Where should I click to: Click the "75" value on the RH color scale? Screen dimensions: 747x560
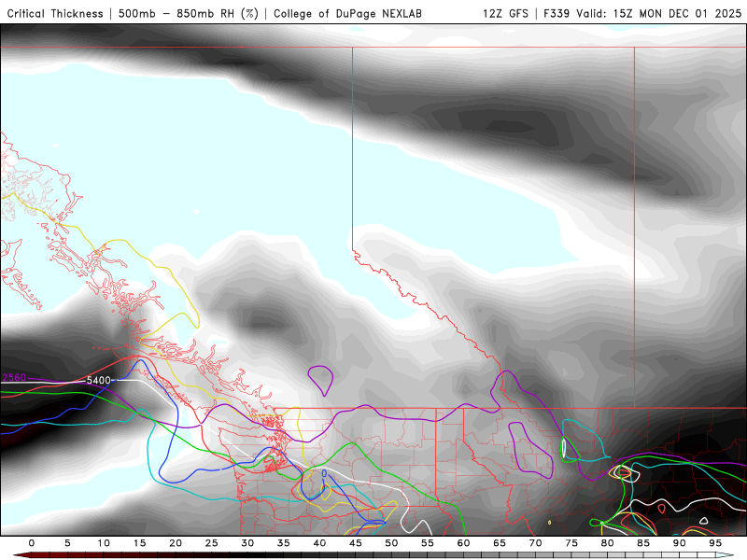tap(571, 543)
